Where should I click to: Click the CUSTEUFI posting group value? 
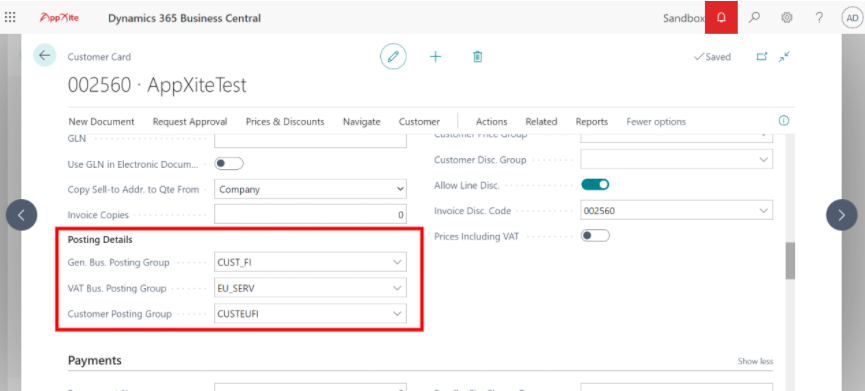pyautogui.click(x=238, y=314)
